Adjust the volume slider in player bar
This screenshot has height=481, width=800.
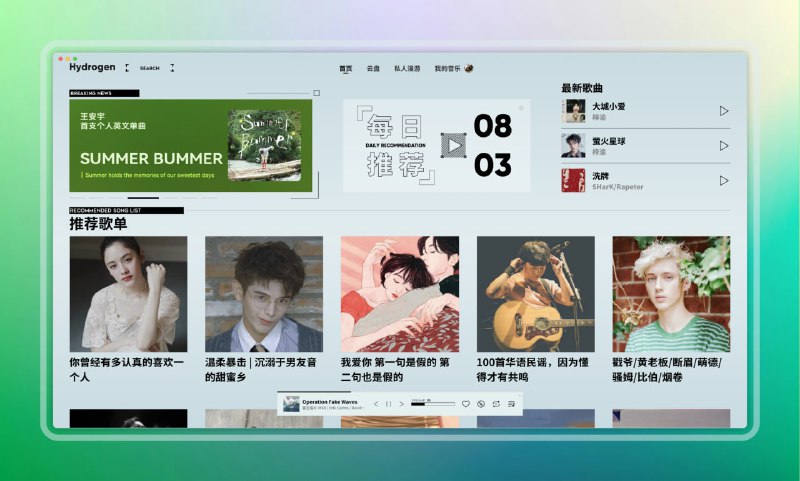click(x=433, y=404)
